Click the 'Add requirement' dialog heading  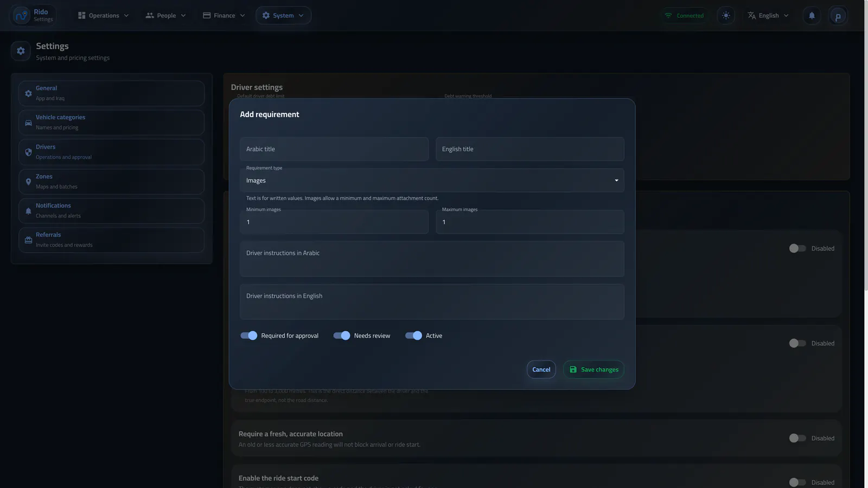pos(270,114)
